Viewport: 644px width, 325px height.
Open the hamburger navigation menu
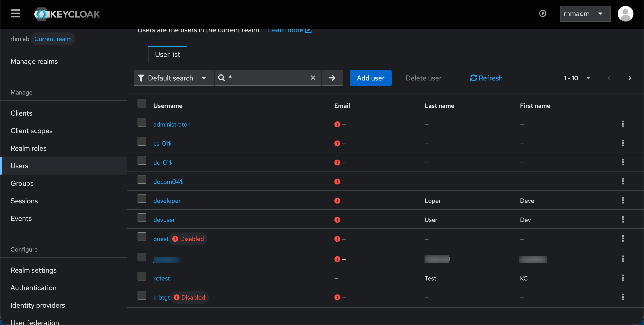tap(16, 14)
